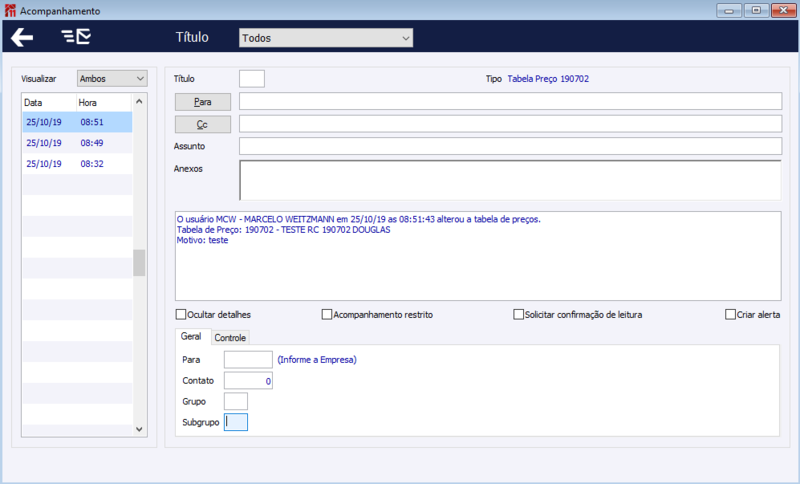Viewport: 800px width, 484px height.
Task: Close the Acompanhamento window
Action: tap(783, 10)
